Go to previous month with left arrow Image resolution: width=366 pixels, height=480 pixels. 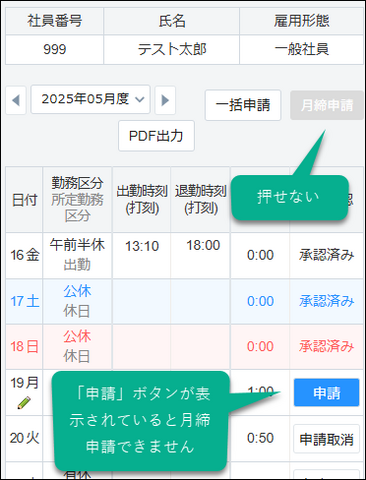(16, 100)
